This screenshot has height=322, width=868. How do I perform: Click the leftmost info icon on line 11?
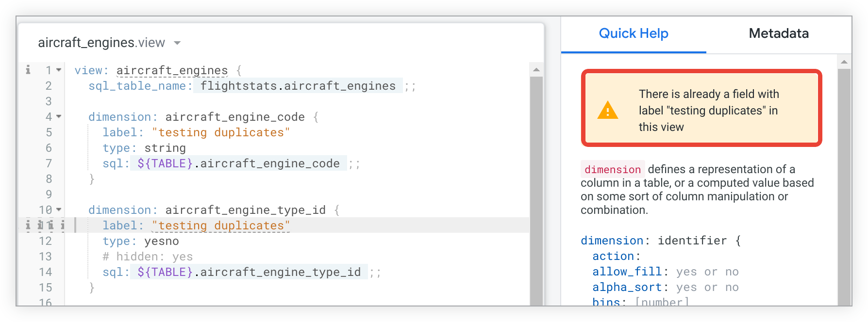[28, 225]
